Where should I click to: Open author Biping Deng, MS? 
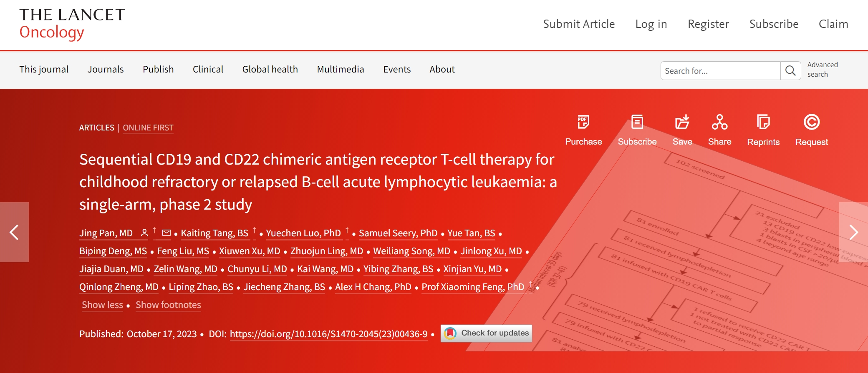click(113, 251)
